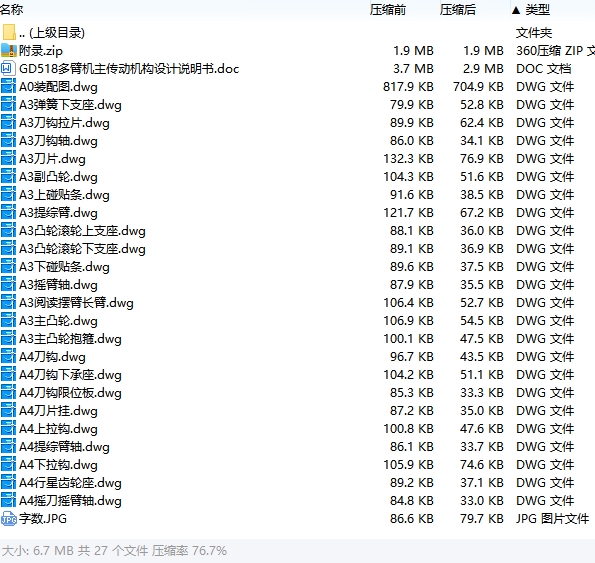
Task: Click the DWG icon for A3凸轮滚轮下支座.dwg
Action: point(8,248)
